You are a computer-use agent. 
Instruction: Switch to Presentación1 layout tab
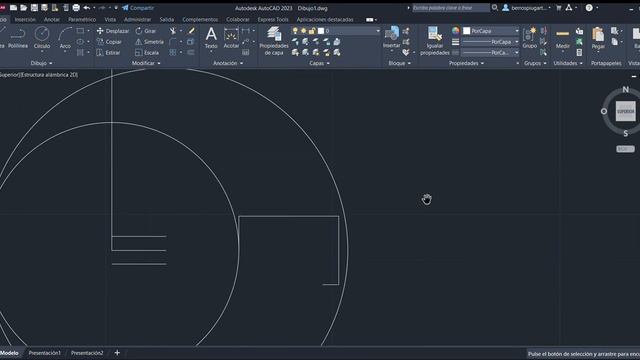click(44, 353)
